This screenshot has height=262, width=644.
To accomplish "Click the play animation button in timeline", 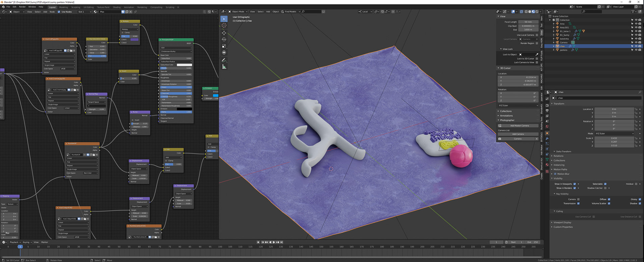I will tap(274, 242).
